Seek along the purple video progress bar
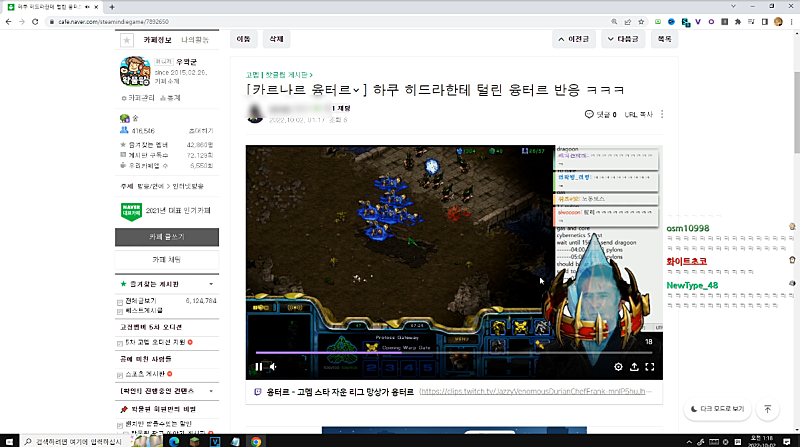Image resolution: width=800 pixels, height=447 pixels. [454, 352]
